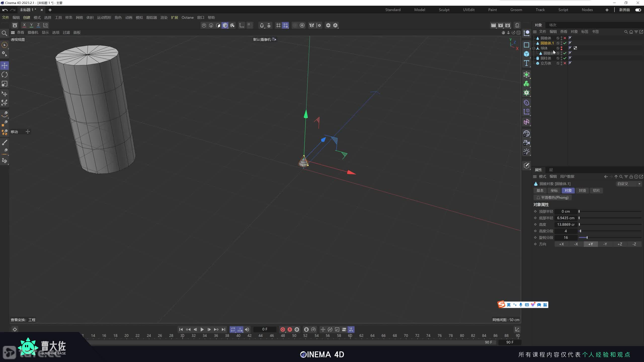
Task: Click the record keyframe button
Action: point(283,329)
